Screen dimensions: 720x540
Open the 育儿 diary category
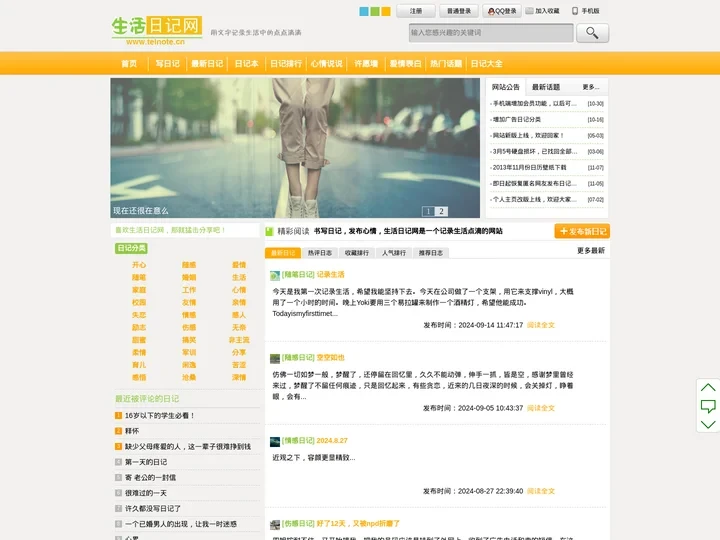pos(139,365)
